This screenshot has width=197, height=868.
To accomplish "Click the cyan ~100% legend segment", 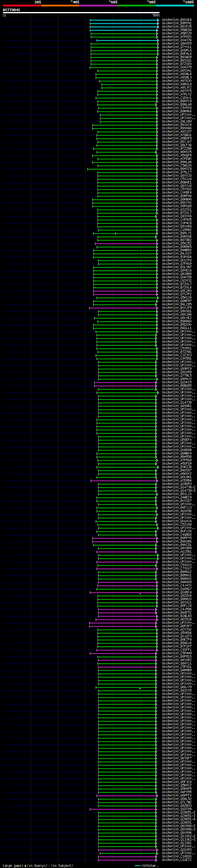I will (x=175, y=6).
